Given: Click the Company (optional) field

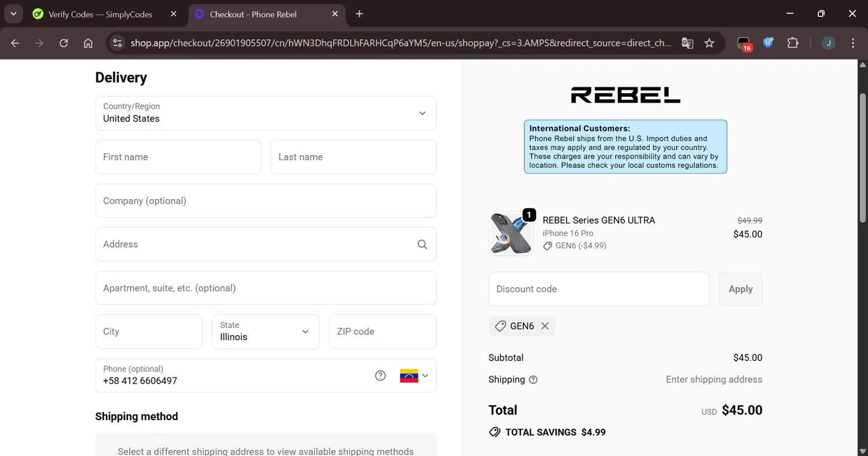Looking at the screenshot, I should (266, 201).
